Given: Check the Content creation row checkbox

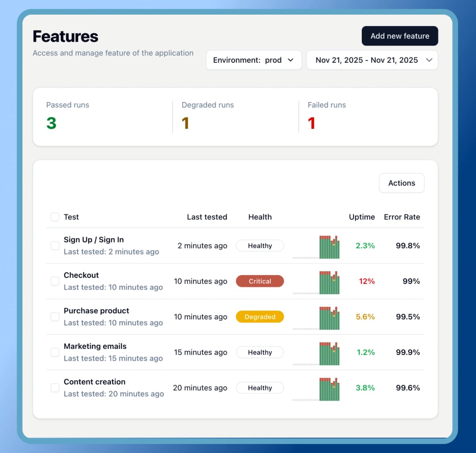Looking at the screenshot, I should (x=55, y=387).
